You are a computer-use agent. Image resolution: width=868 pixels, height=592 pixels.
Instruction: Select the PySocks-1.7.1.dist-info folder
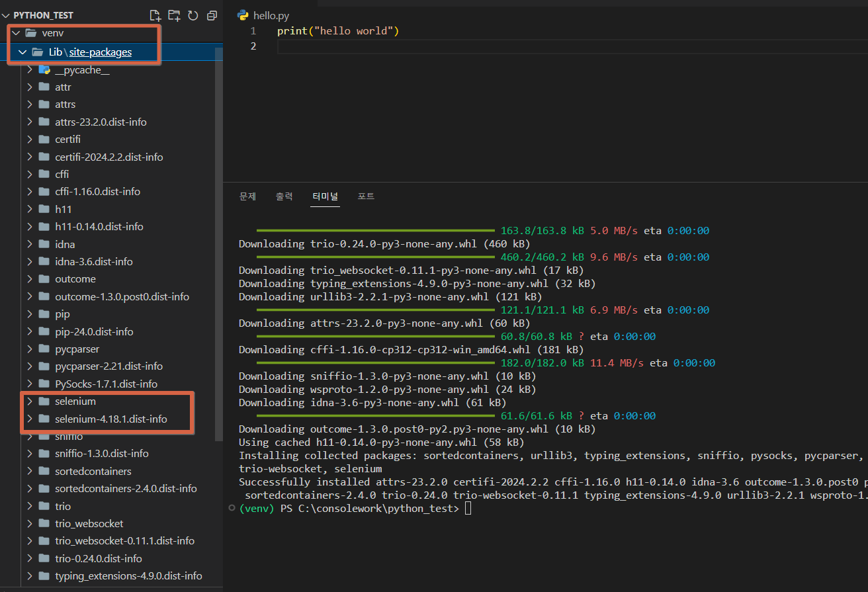[107, 384]
